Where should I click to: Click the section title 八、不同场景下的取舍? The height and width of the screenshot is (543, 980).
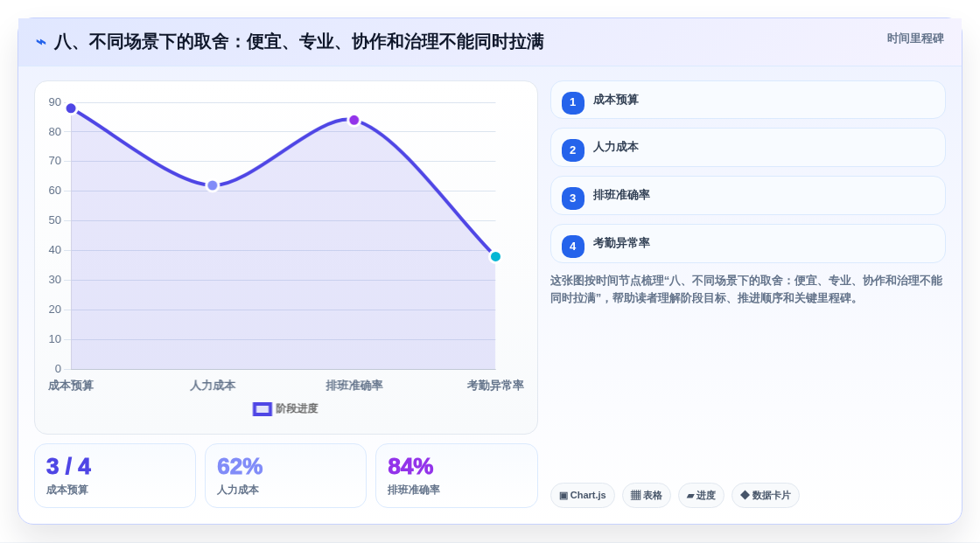298,42
